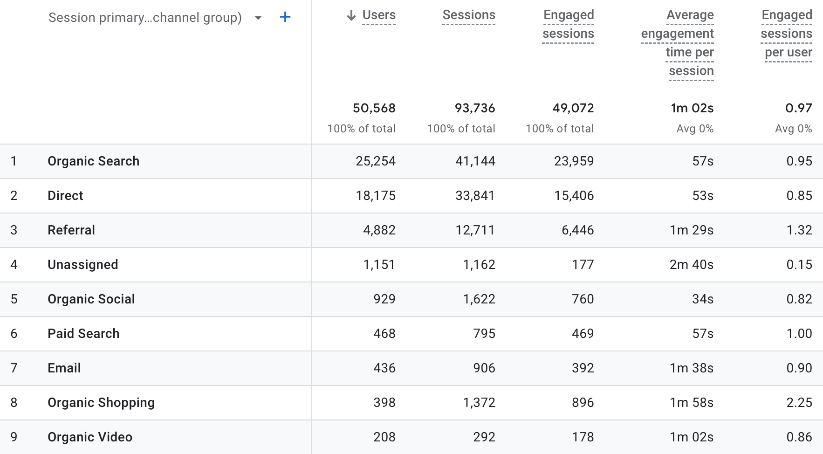Sort by the Users column header
The width and height of the screenshot is (823, 454).
coord(378,15)
